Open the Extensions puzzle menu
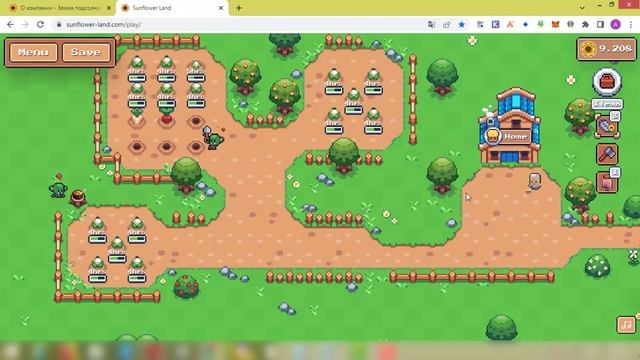This screenshot has height=360, width=640. (585, 24)
